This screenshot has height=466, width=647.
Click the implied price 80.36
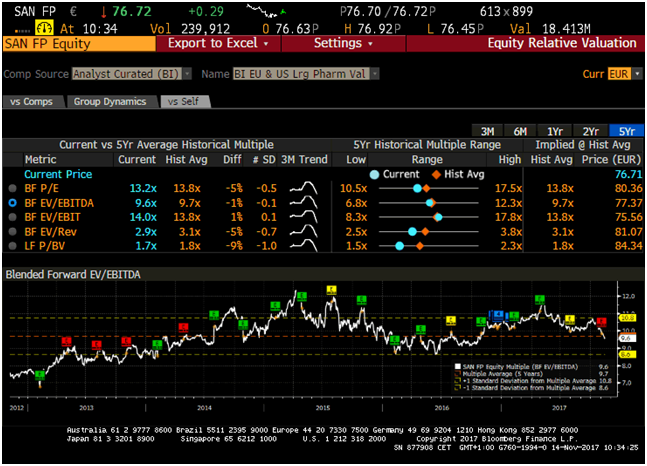pyautogui.click(x=628, y=188)
